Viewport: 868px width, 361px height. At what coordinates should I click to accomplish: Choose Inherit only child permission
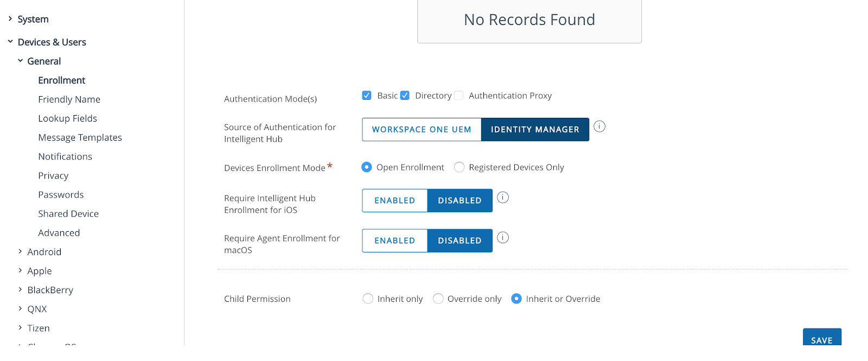368,299
